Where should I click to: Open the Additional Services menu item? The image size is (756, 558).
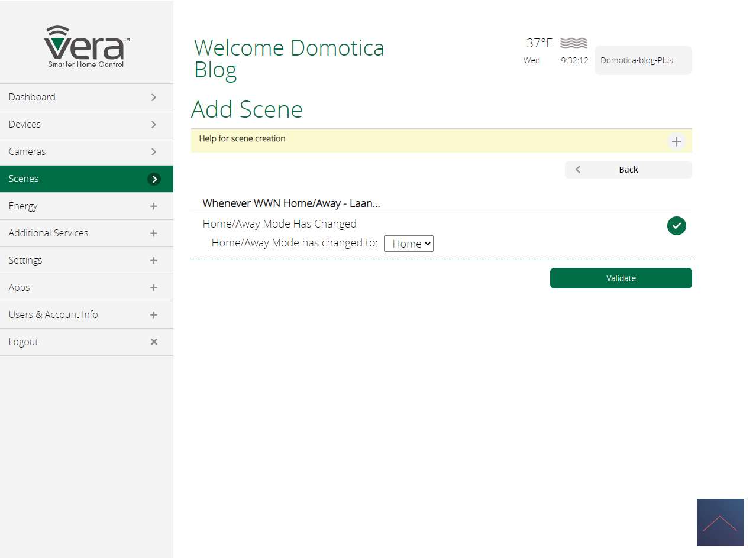49,233
